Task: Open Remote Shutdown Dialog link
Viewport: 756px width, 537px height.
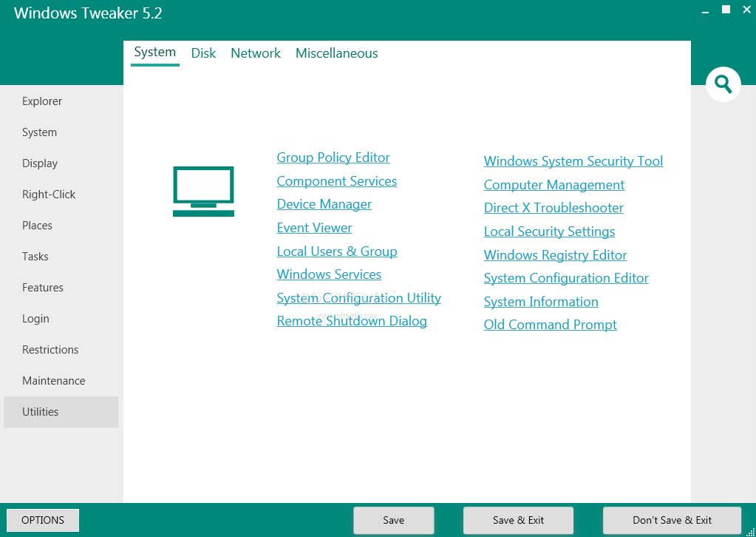Action: point(352,321)
